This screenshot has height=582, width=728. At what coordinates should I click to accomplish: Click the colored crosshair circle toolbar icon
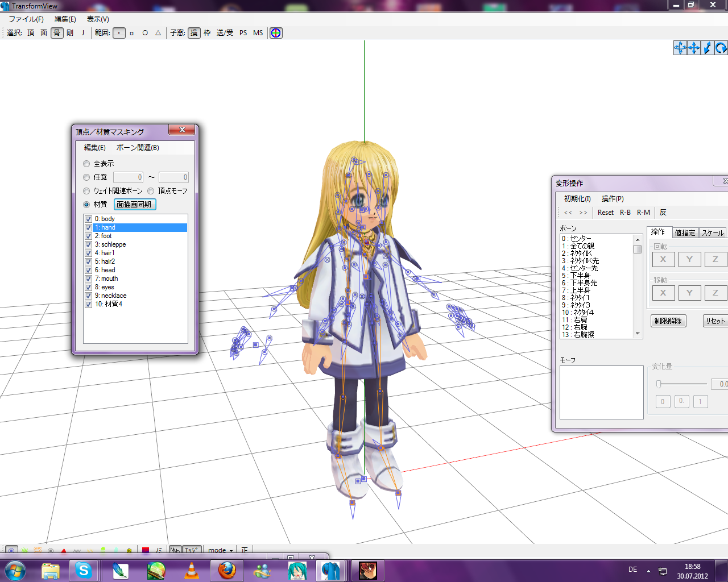click(276, 33)
